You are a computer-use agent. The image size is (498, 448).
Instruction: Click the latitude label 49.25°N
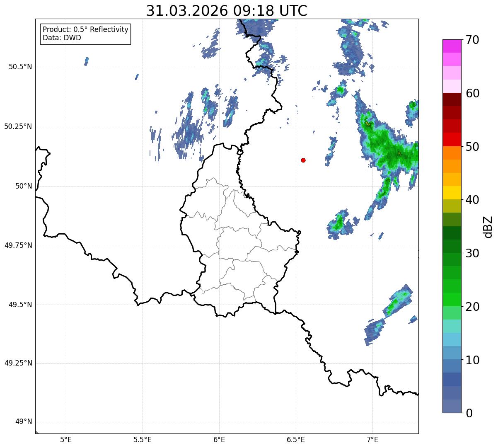[18, 363]
